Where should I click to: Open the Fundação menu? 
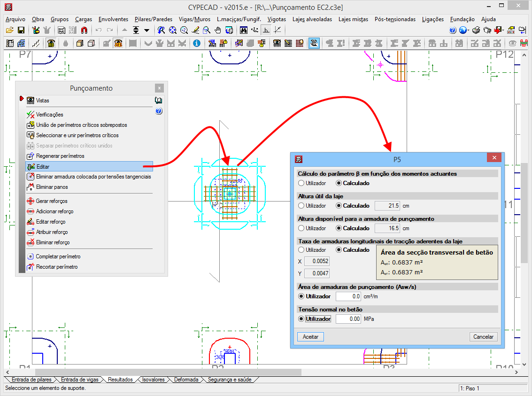(x=462, y=19)
